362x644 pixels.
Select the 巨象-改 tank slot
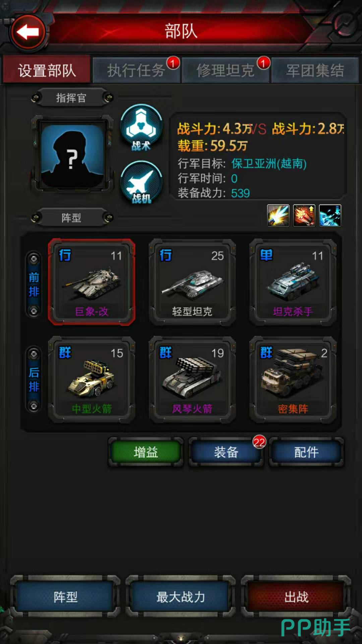point(92,282)
